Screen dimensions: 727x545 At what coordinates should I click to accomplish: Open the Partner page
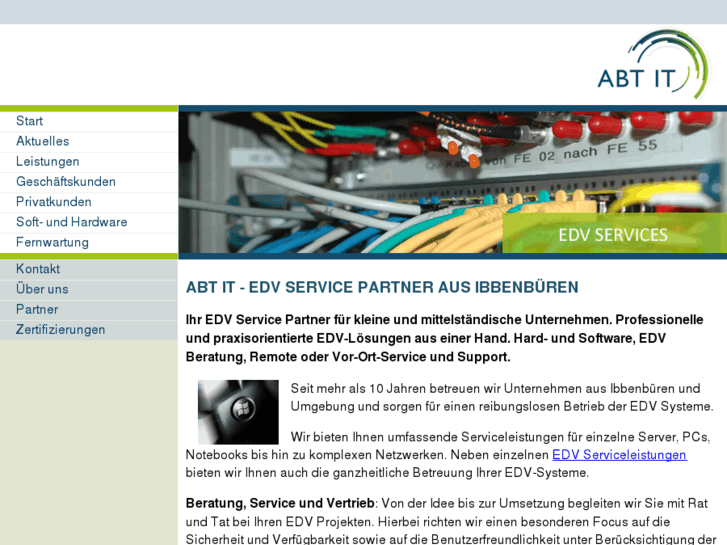tap(89, 309)
